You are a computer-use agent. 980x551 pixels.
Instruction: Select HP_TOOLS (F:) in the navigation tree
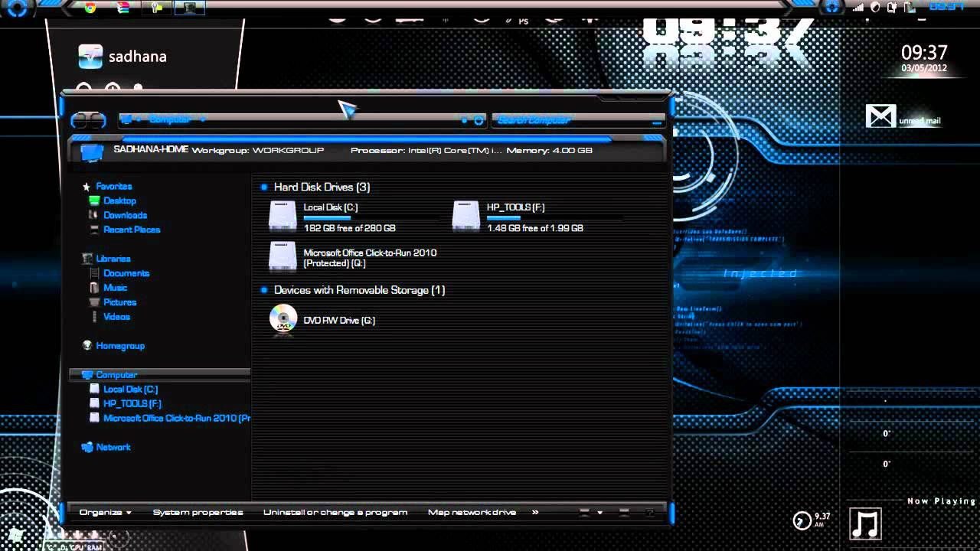click(x=132, y=403)
